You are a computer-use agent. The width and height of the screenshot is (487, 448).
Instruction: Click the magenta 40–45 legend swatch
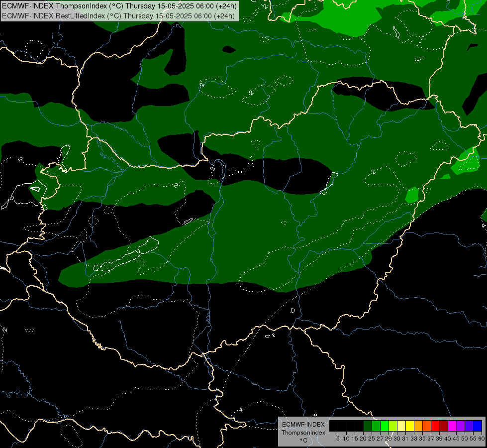(452, 426)
